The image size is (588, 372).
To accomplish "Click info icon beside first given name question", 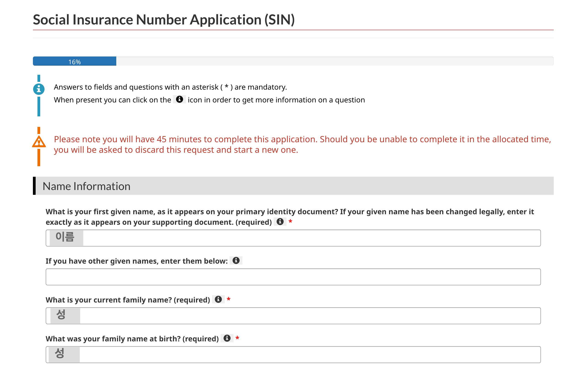I will 280,222.
